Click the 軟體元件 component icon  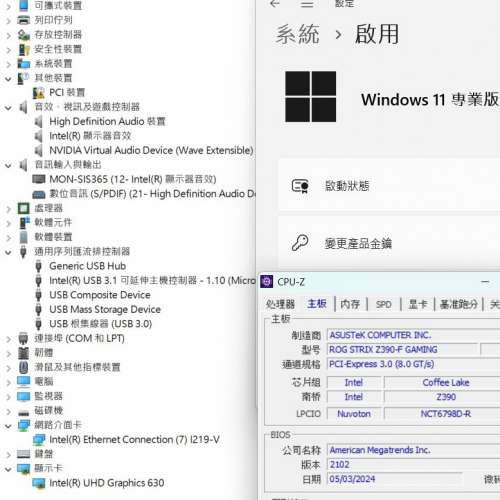click(x=24, y=223)
